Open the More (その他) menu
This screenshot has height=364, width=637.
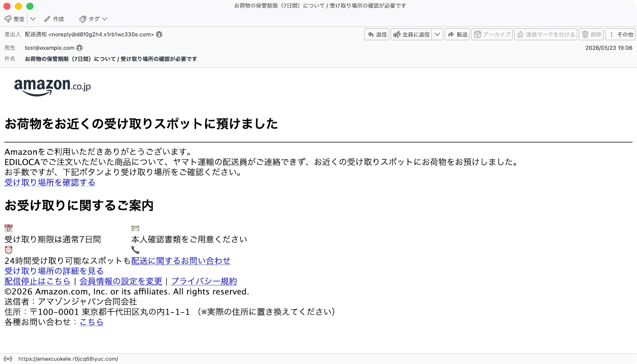pos(620,34)
